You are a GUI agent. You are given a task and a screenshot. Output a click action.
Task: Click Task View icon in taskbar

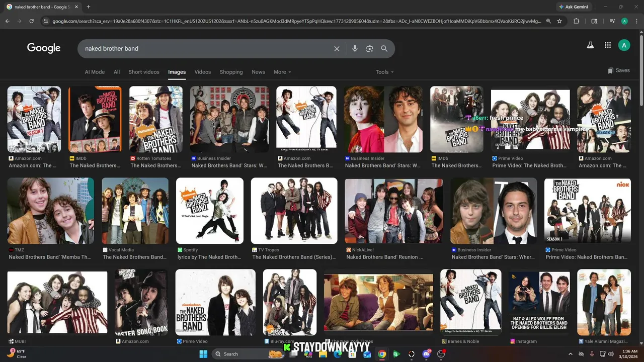(293, 354)
